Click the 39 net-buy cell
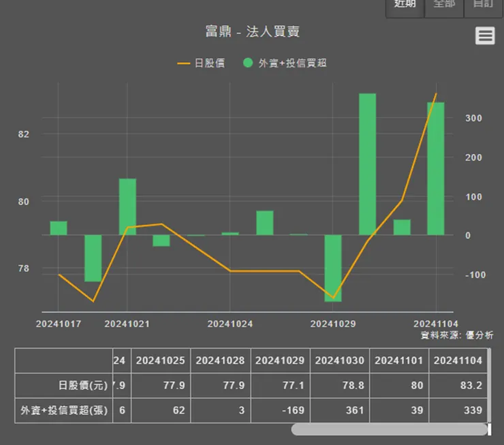Image resolution: width=504 pixels, height=445 pixels. tap(399, 410)
